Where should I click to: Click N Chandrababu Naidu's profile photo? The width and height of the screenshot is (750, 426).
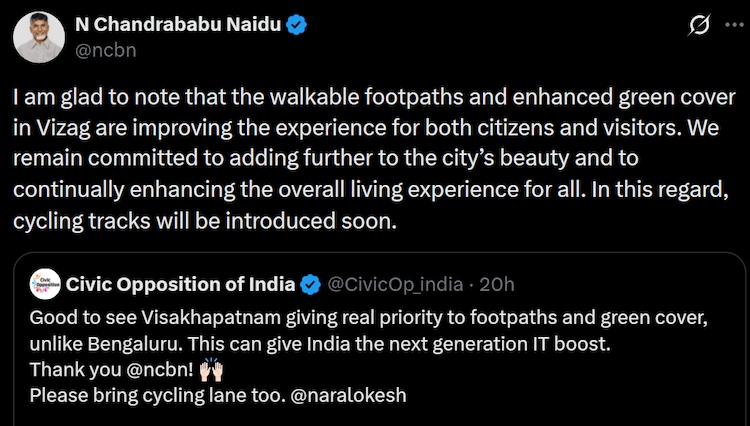(x=40, y=37)
